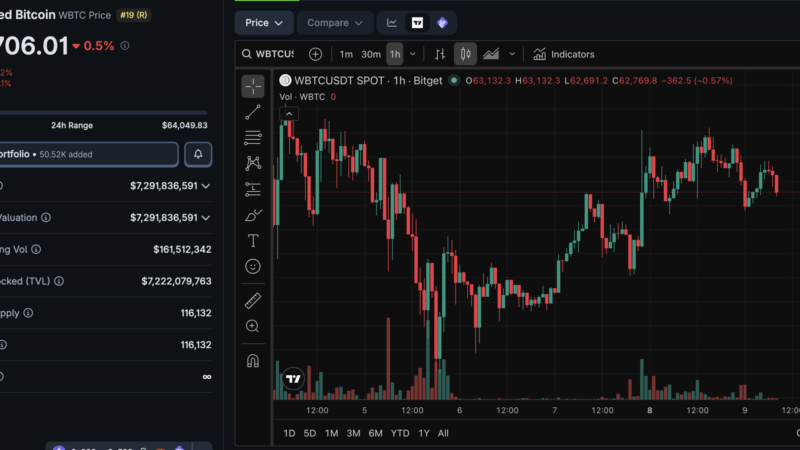
Task: Click the green market status dot
Action: point(454,81)
